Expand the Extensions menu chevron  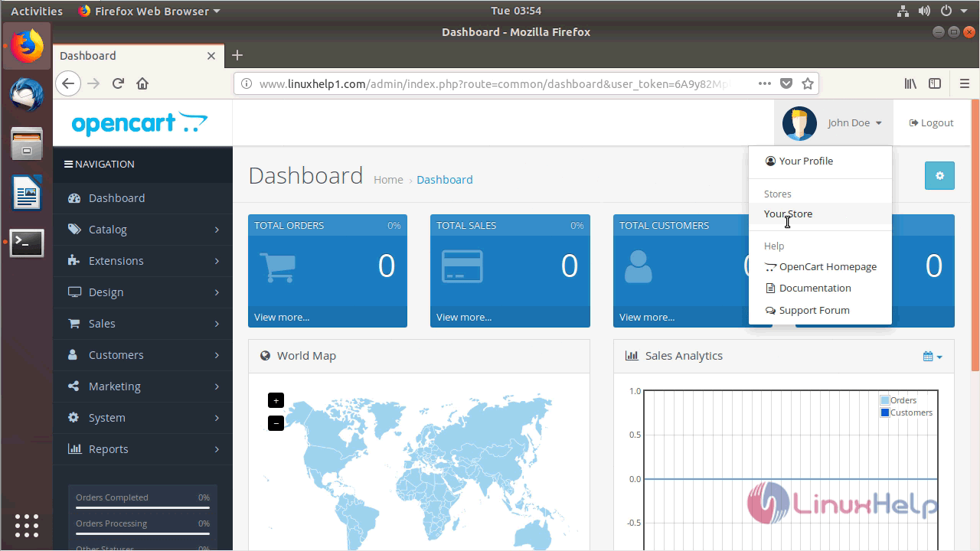tap(217, 261)
